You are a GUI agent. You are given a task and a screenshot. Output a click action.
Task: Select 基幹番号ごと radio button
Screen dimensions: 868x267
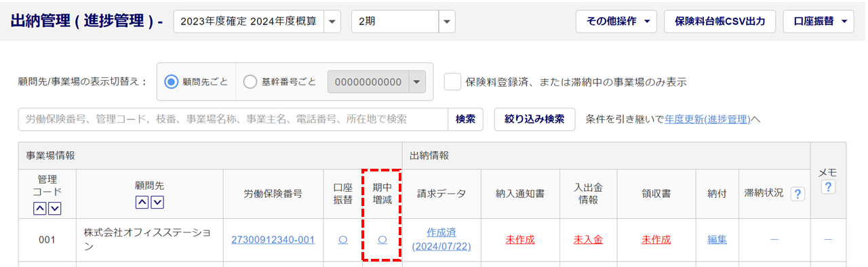(250, 81)
